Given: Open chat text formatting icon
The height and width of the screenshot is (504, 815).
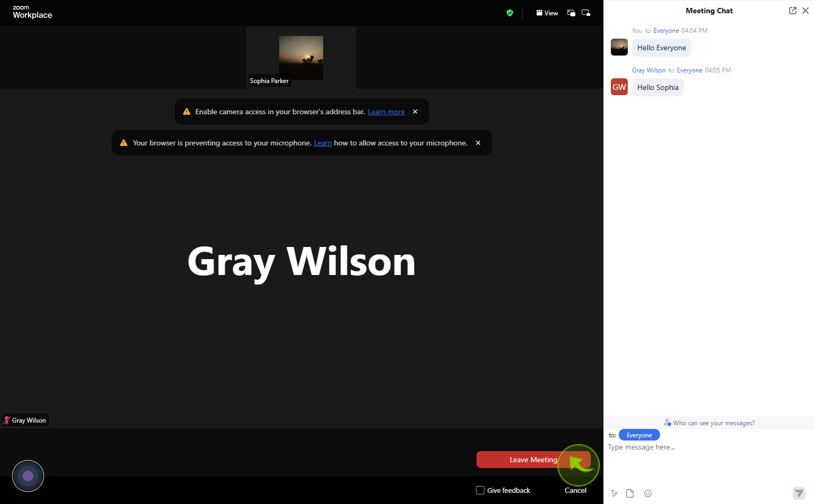Looking at the screenshot, I should click(x=614, y=493).
